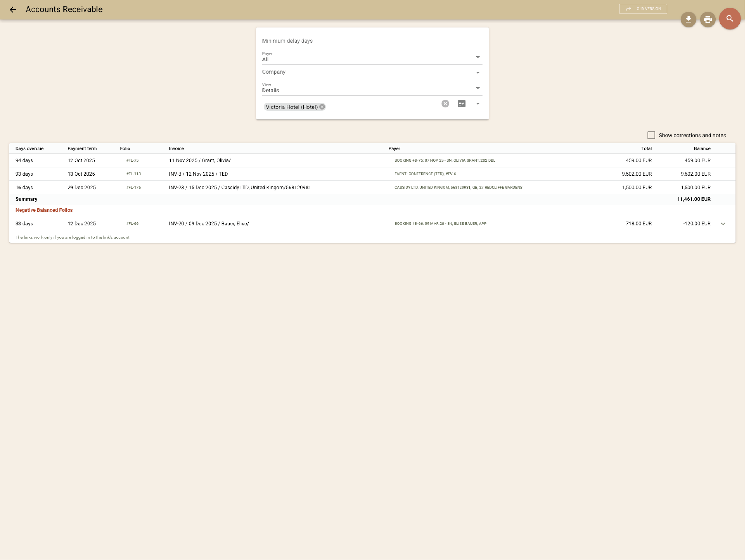Click the OLD VERSION button
745x560 pixels.
tap(642, 9)
